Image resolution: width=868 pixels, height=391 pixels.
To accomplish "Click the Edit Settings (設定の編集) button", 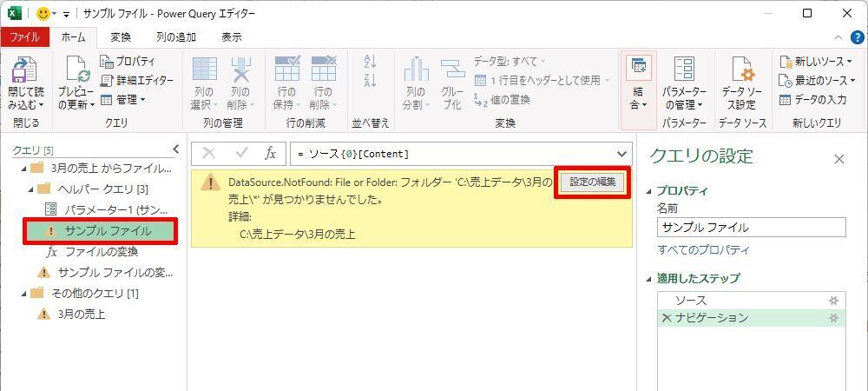I will (592, 182).
